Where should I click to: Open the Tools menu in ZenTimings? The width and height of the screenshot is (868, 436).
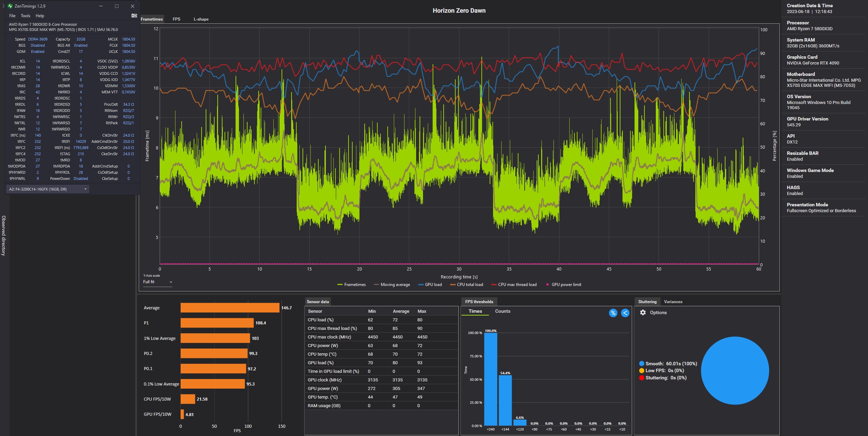(25, 16)
